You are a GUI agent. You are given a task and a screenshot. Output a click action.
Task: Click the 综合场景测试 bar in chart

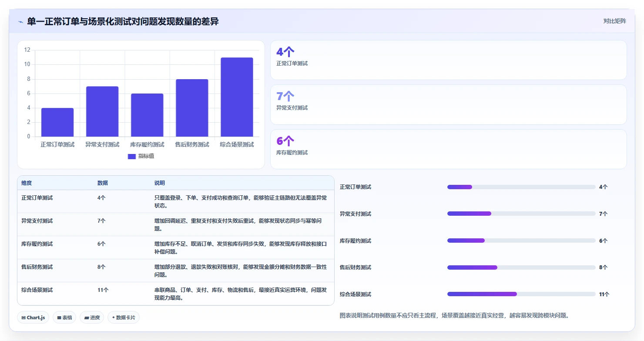click(237, 97)
